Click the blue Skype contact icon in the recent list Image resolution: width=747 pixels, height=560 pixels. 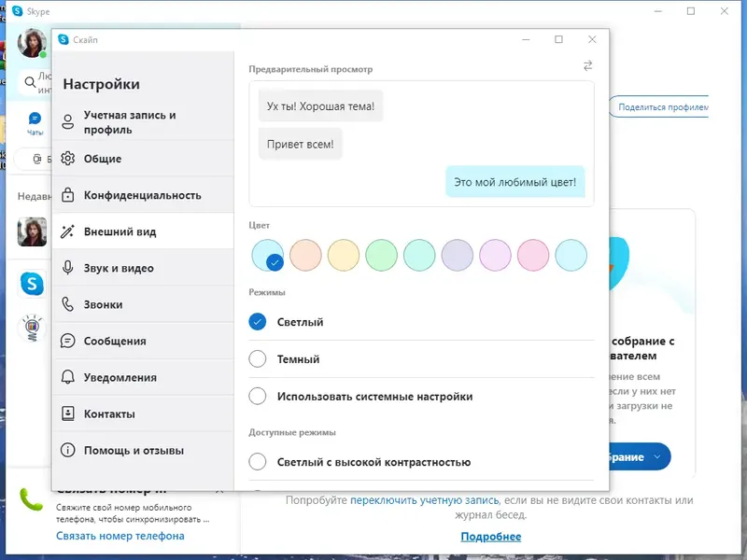click(32, 284)
